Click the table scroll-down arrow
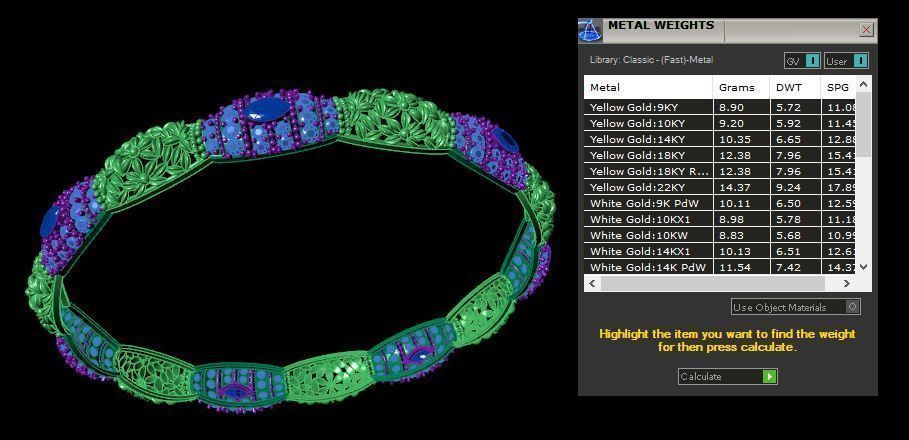 pyautogui.click(x=863, y=267)
